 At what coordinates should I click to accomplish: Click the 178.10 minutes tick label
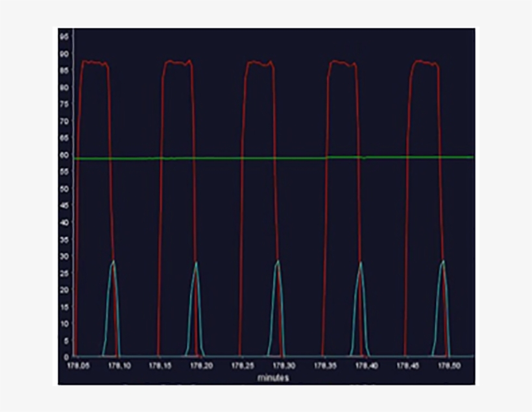pos(119,364)
